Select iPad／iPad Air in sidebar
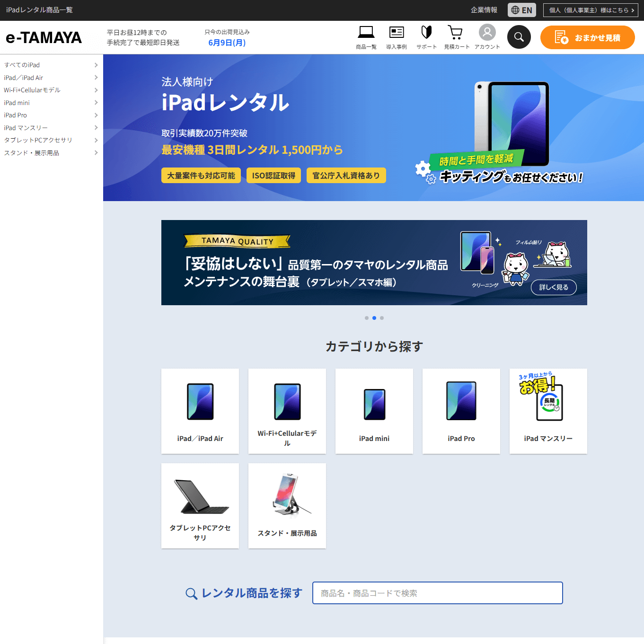Image resolution: width=644 pixels, height=644 pixels. [24, 78]
